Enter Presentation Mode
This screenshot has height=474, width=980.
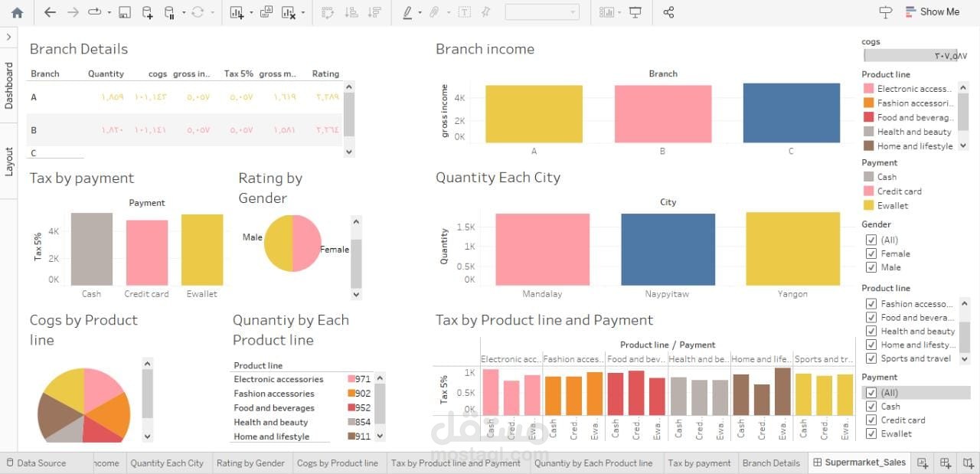[635, 12]
